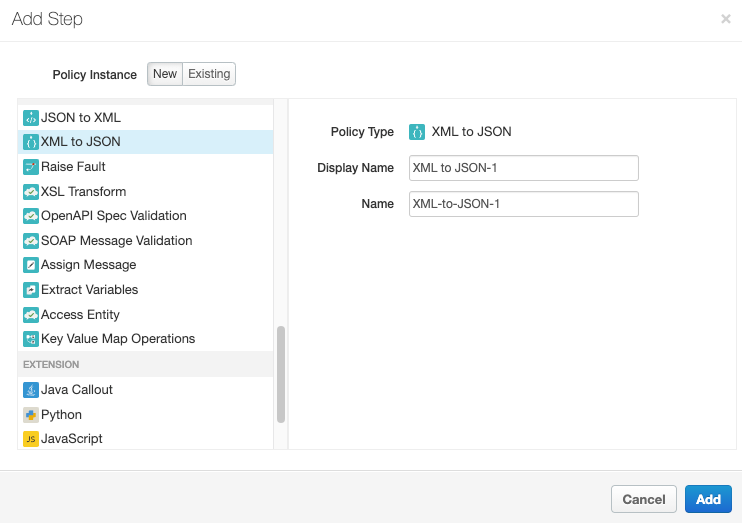Select the OpenAPI Spec Validation icon
This screenshot has width=742, height=523.
pyautogui.click(x=30, y=216)
